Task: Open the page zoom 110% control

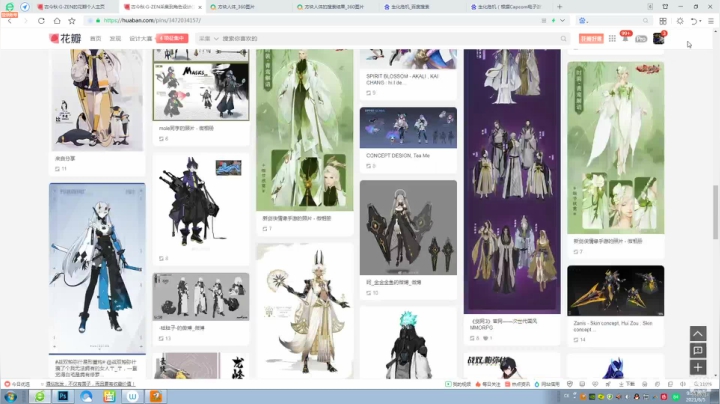Action: (703, 384)
